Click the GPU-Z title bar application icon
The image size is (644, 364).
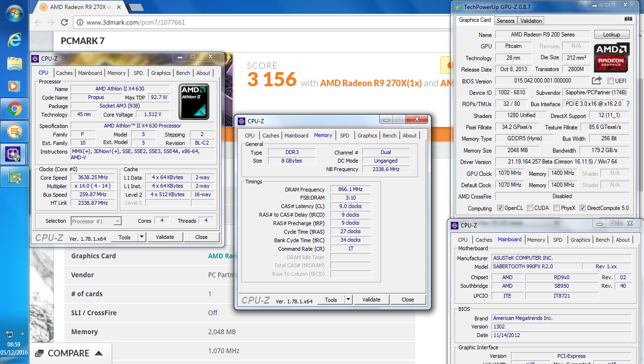click(x=457, y=7)
